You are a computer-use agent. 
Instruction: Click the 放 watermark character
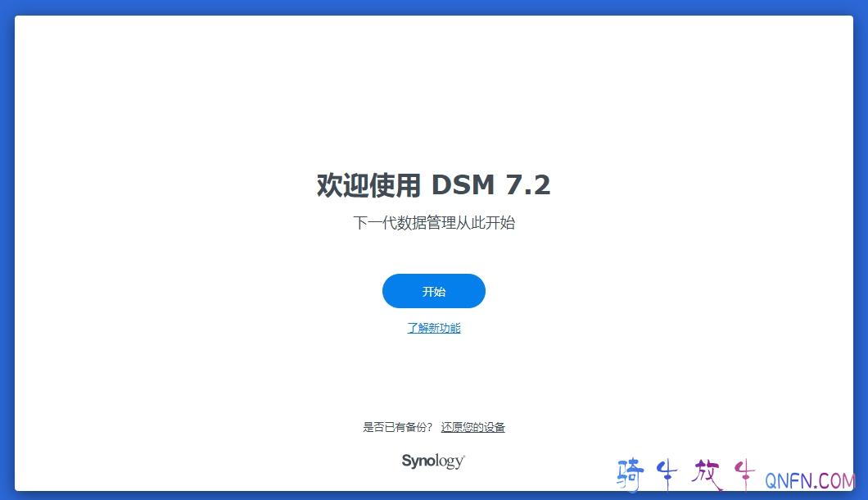pyautogui.click(x=707, y=475)
